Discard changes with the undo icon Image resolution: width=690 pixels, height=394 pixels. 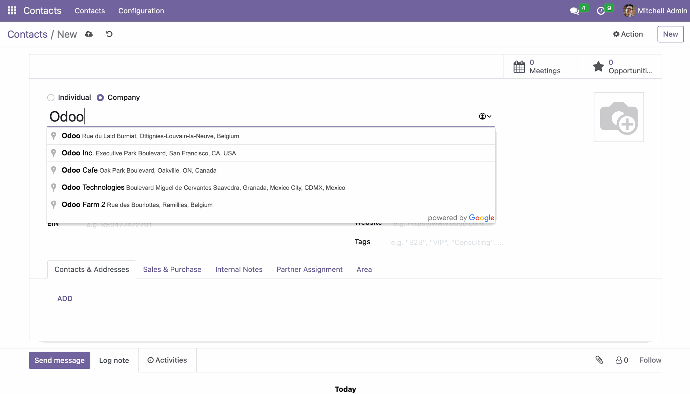point(109,34)
